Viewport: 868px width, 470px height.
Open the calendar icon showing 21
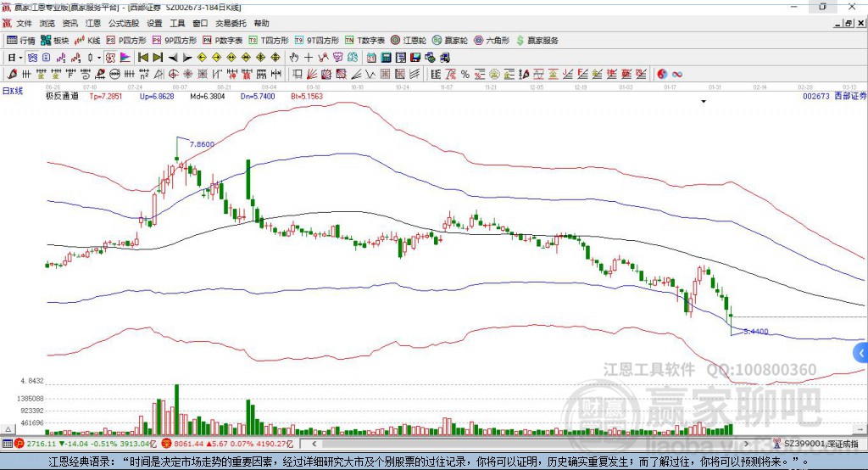(371, 57)
